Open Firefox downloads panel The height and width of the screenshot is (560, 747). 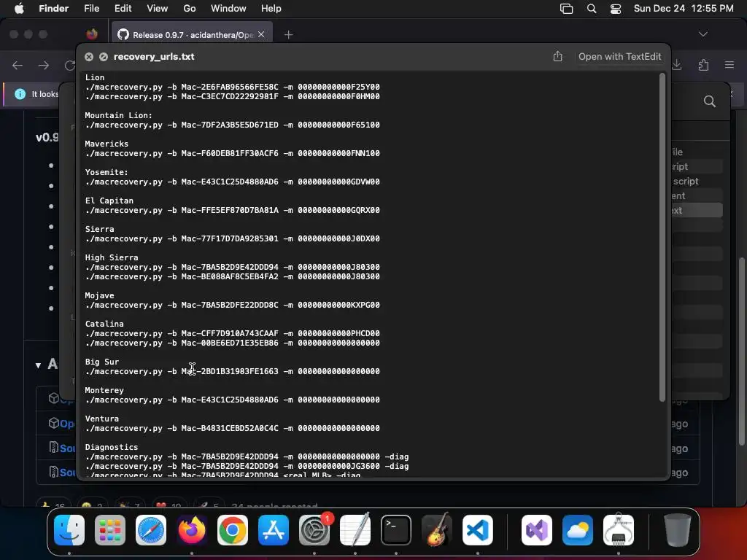coord(677,65)
